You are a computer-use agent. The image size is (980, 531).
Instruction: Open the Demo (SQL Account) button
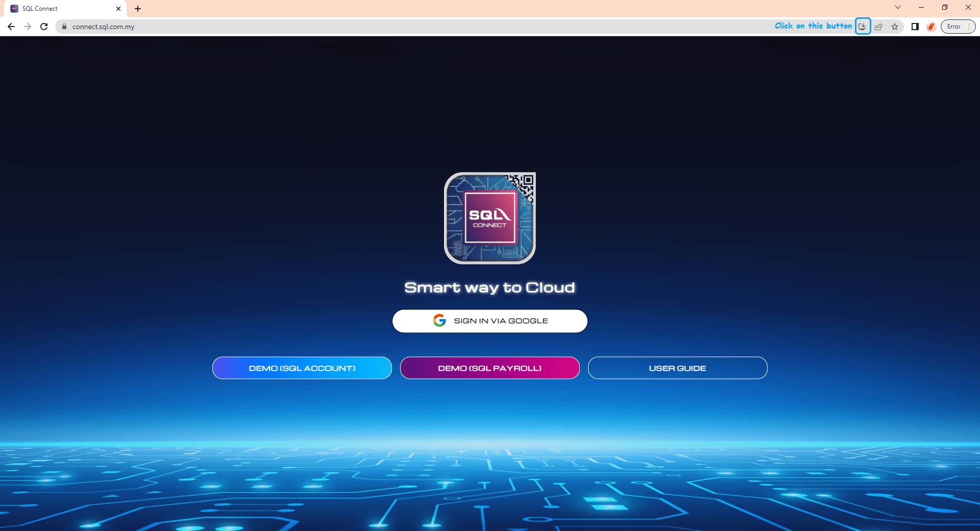[302, 368]
